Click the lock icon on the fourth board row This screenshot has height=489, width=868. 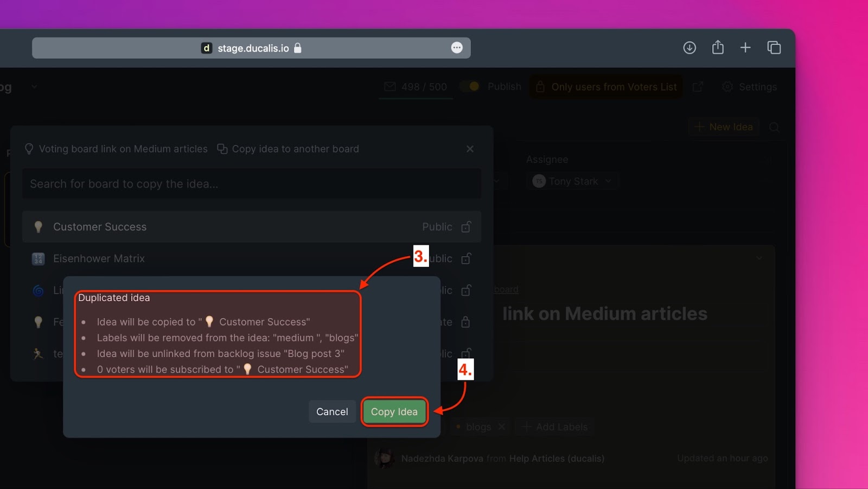click(x=465, y=322)
